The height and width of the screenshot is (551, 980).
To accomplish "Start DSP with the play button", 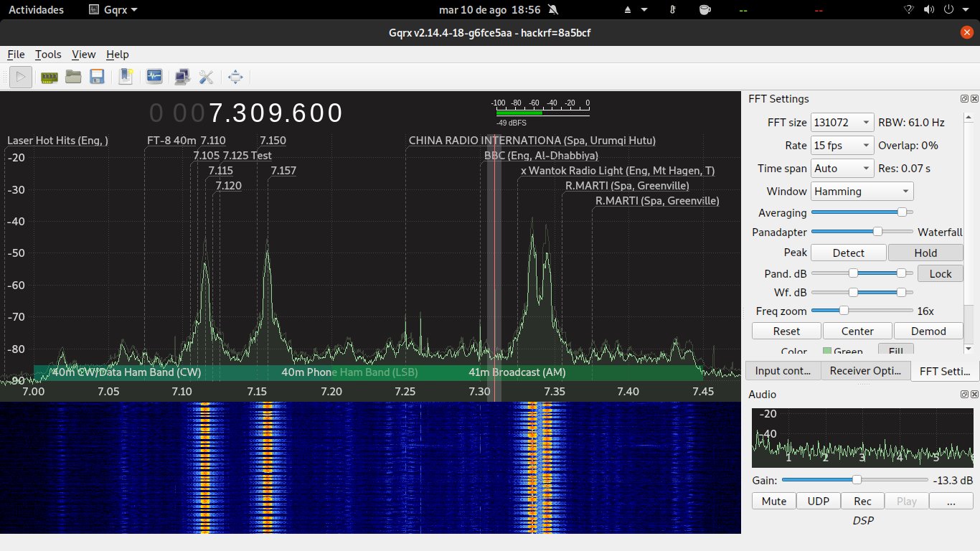I will [x=21, y=76].
